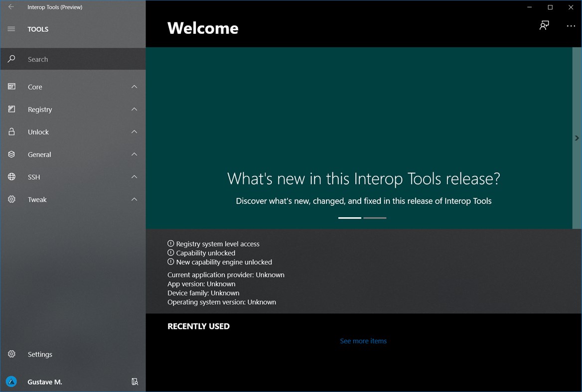Click App version: Unknown text
The image size is (582, 392).
pyautogui.click(x=201, y=284)
